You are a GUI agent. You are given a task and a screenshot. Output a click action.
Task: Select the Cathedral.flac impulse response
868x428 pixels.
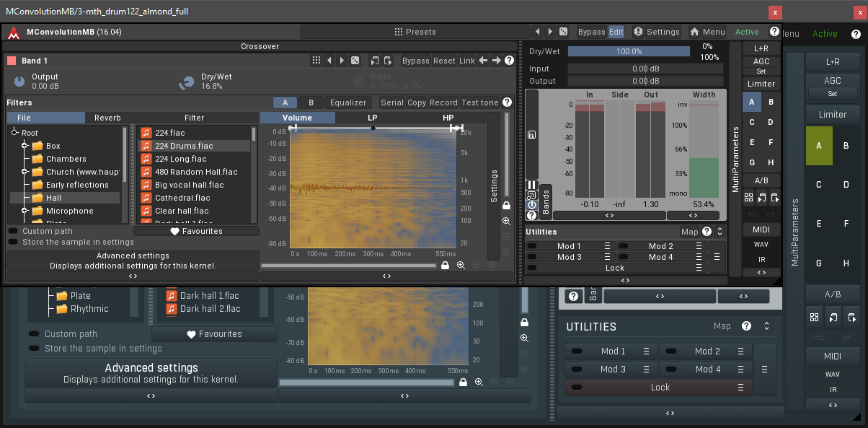point(194,198)
